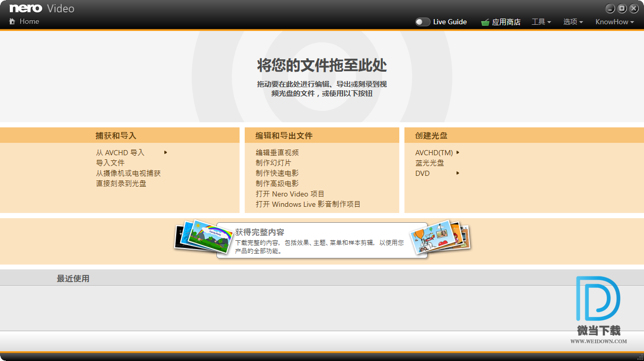
Task: Open the 选项 dropdown menu
Action: click(573, 22)
